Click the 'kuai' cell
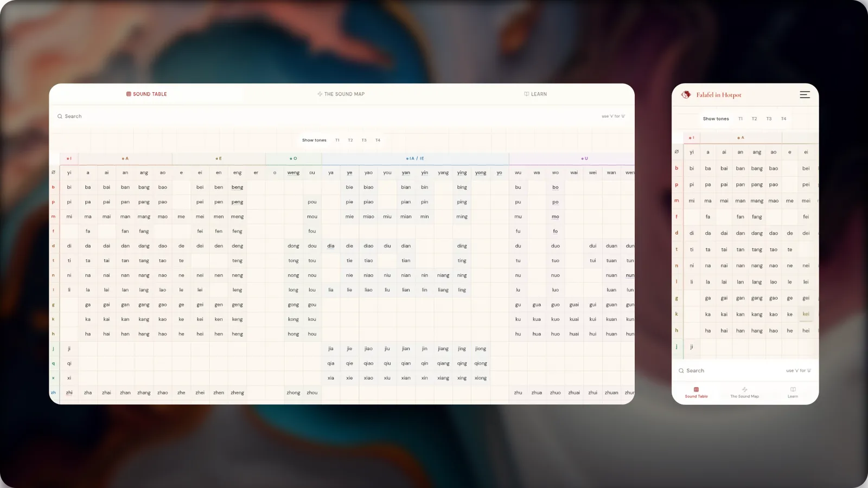868x488 pixels. click(x=574, y=319)
